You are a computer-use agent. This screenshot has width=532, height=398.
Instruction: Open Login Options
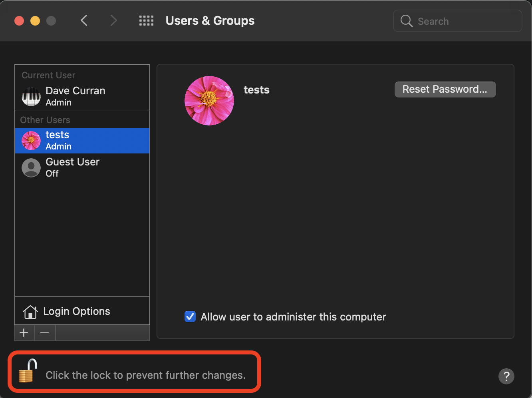76,311
